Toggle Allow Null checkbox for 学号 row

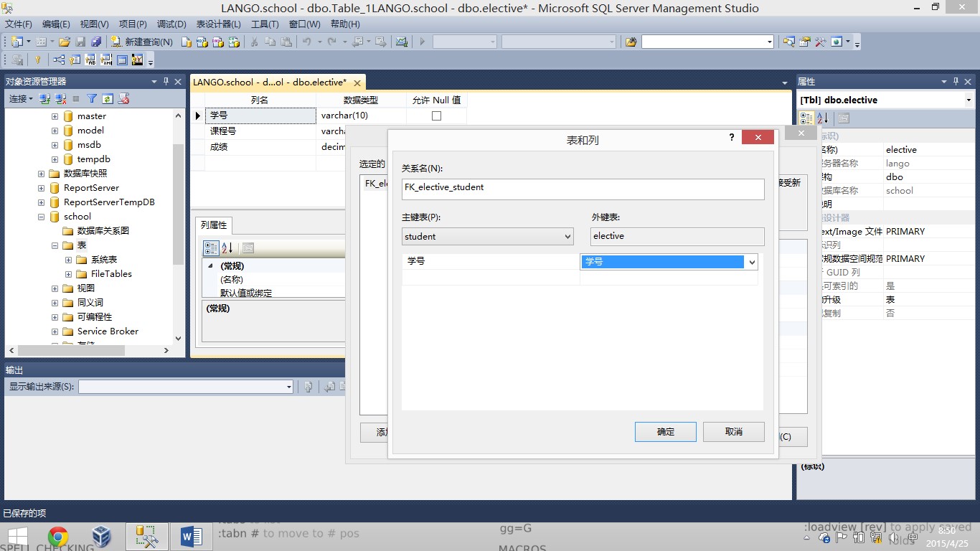point(436,116)
